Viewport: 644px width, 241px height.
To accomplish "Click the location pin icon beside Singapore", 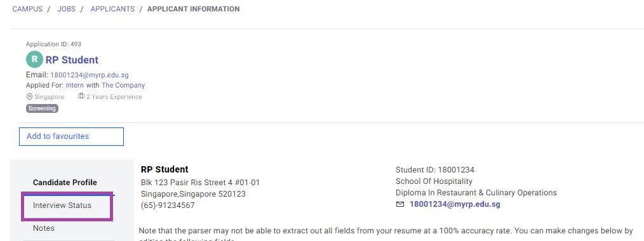I will coord(29,97).
